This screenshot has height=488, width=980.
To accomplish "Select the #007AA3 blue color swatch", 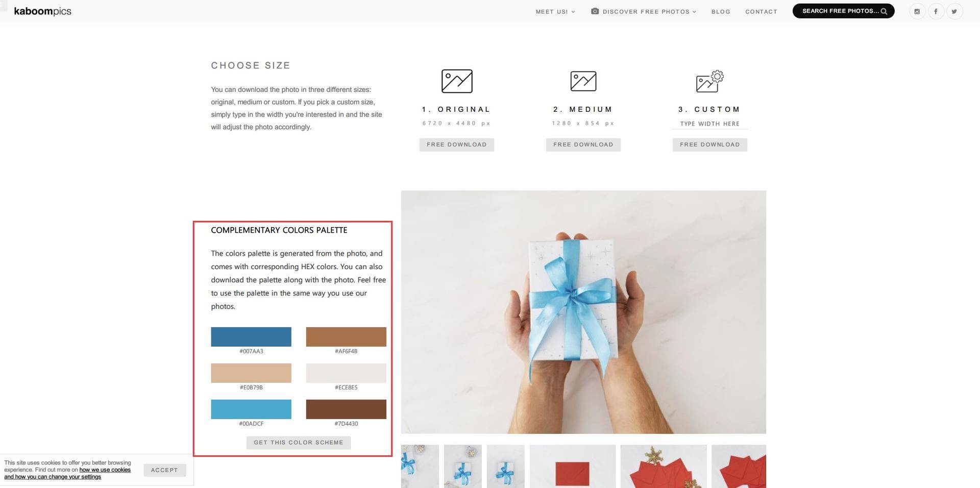I will tap(251, 337).
